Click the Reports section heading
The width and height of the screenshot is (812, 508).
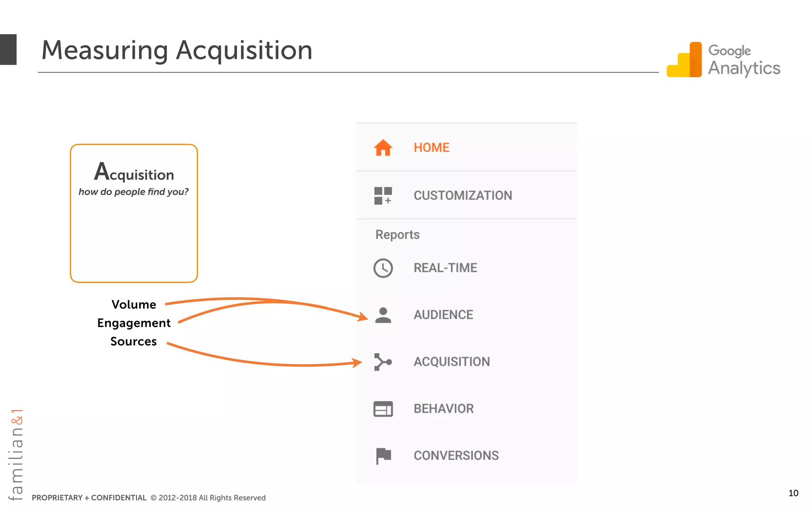(x=397, y=235)
